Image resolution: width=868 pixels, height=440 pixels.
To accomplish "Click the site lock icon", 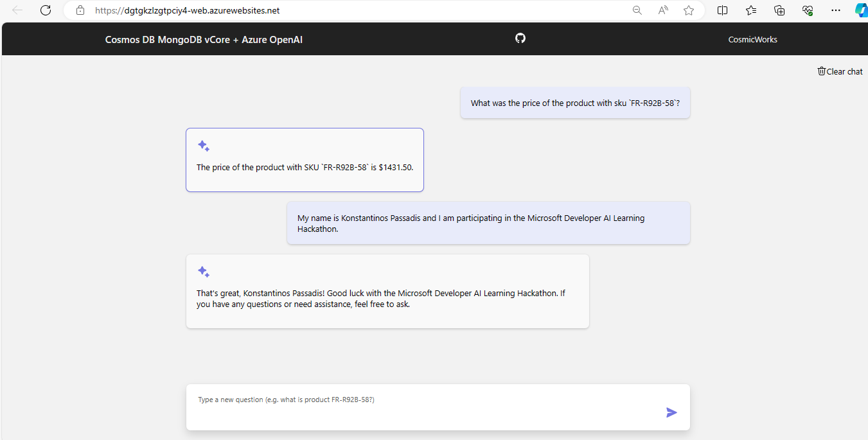I will tap(80, 10).
